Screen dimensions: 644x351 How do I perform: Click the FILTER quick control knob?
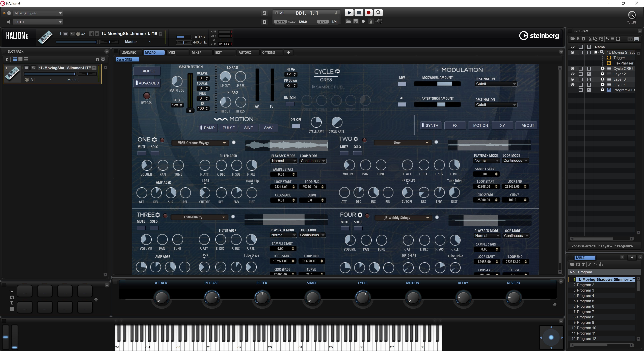tap(262, 298)
